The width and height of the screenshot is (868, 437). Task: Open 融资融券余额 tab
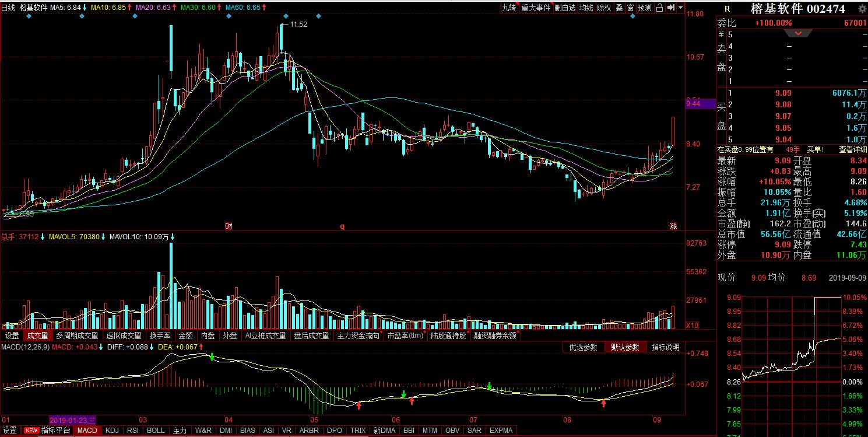point(495,335)
